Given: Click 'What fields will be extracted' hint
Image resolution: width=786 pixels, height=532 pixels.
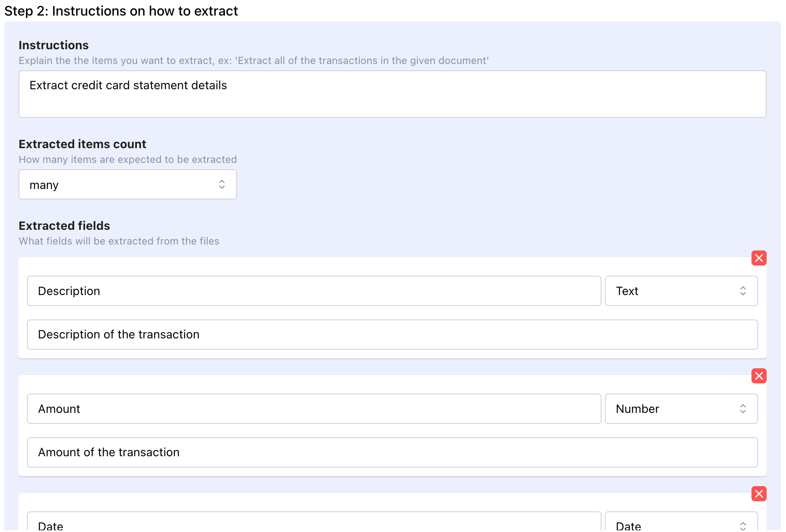Looking at the screenshot, I should click(x=119, y=241).
